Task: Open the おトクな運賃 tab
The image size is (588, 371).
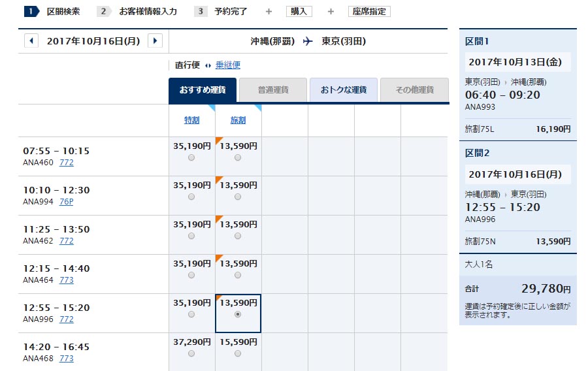Action: pyautogui.click(x=343, y=90)
